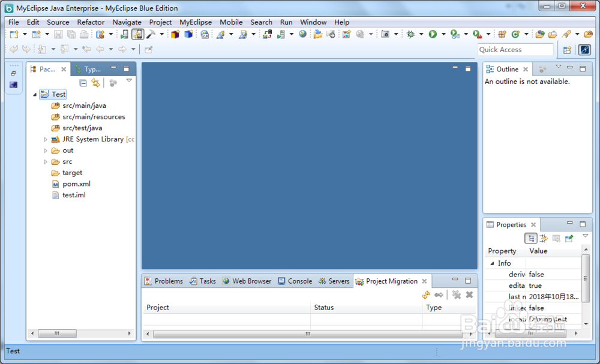
Task: Click the restore view icon in left trim
Action: 13,73
